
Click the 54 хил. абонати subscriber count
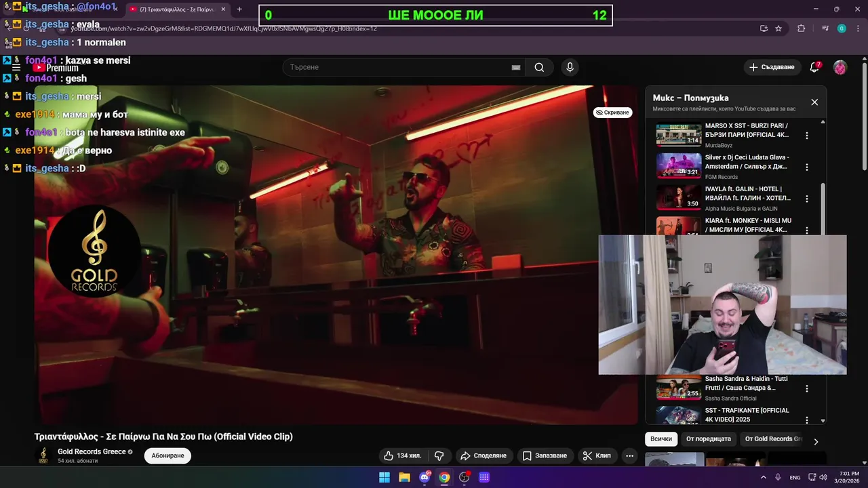(78, 461)
